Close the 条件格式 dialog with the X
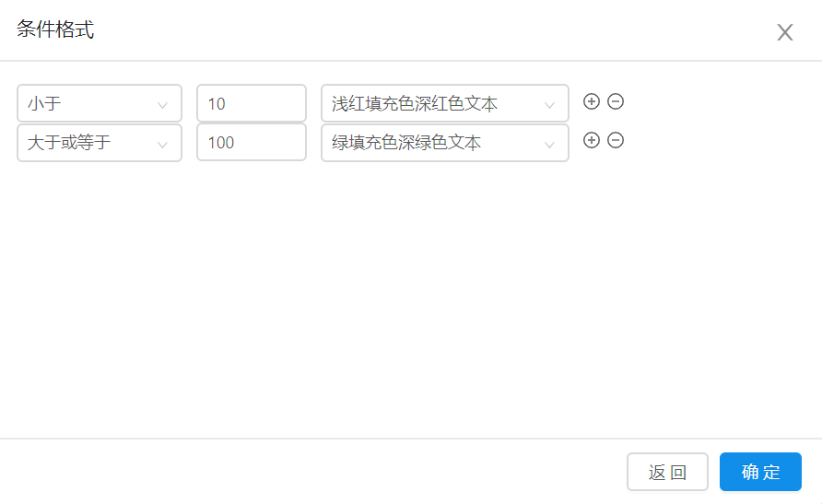Viewport: 822px width, 504px height. tap(785, 32)
